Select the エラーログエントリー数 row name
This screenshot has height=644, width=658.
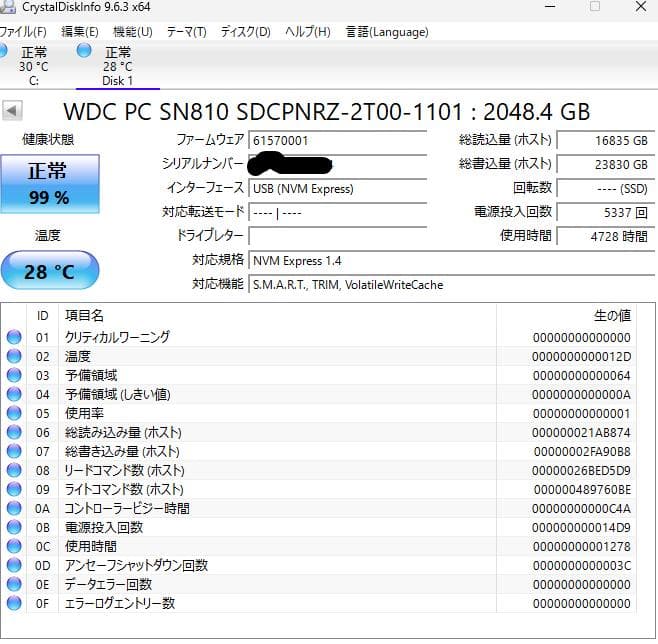(120, 603)
